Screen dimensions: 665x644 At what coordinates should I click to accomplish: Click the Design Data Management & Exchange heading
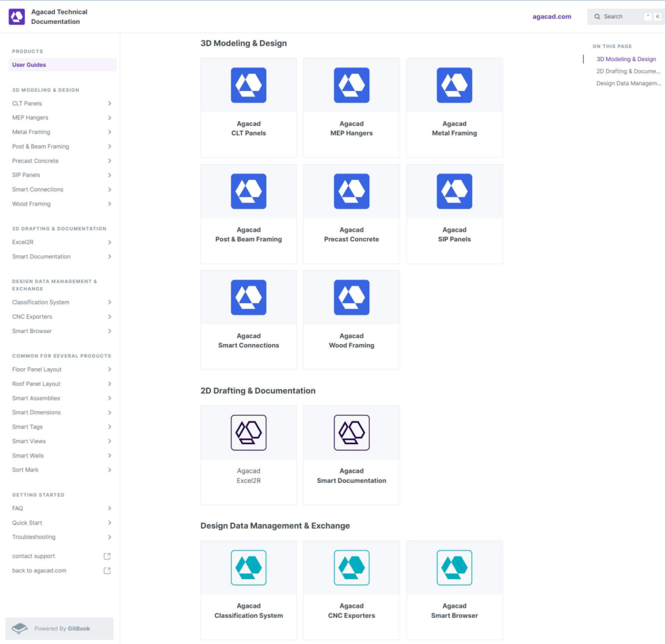click(x=275, y=526)
